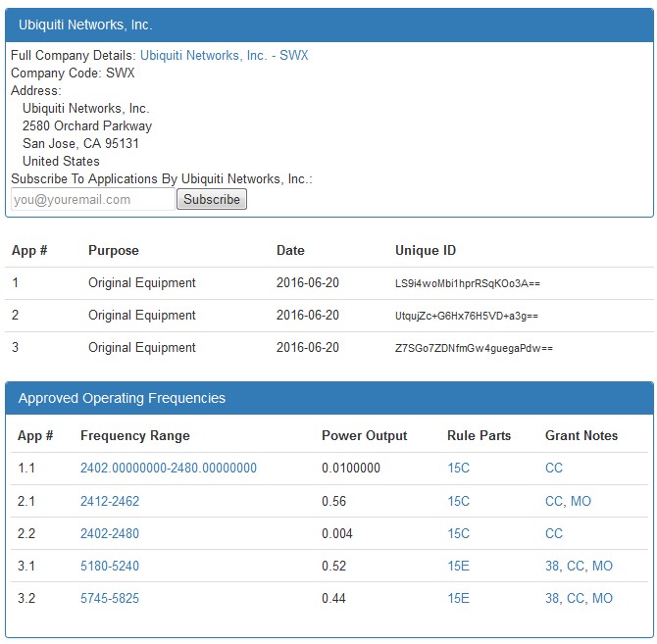Select unique ID LS9i4woMbi1hprRSqKOo3A==
Screen dimensions: 657x644
468,283
